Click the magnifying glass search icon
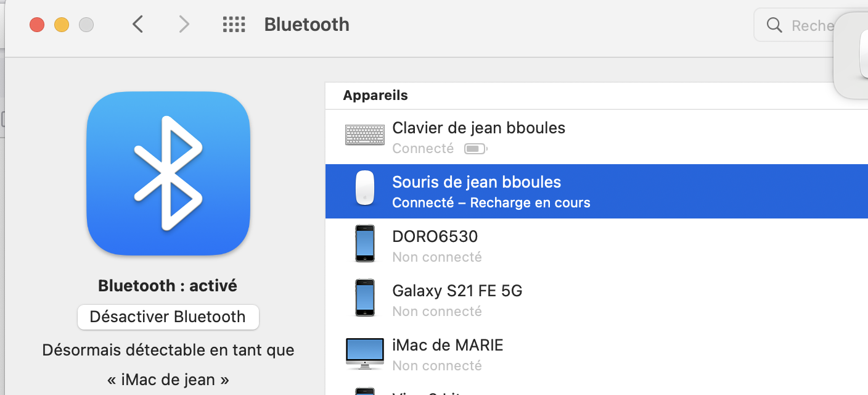 click(x=774, y=25)
